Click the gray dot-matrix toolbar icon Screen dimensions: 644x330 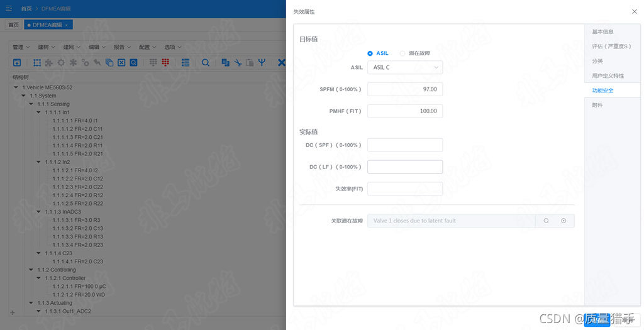click(x=153, y=62)
